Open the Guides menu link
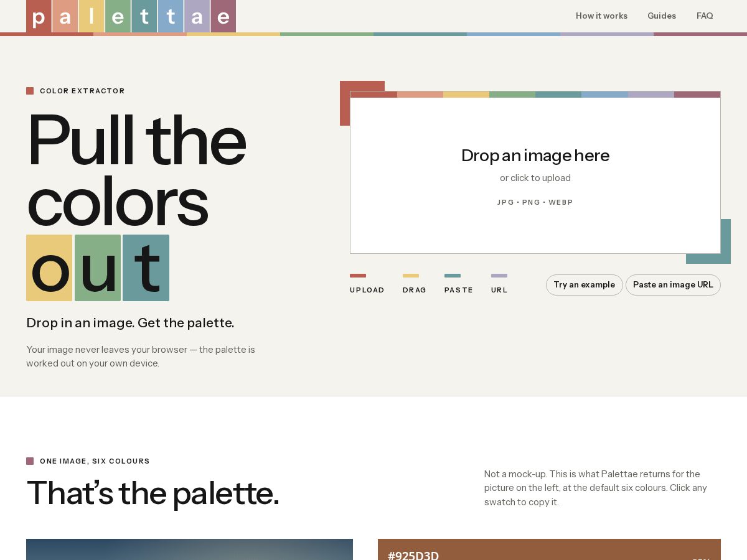The image size is (747, 560). 662,16
